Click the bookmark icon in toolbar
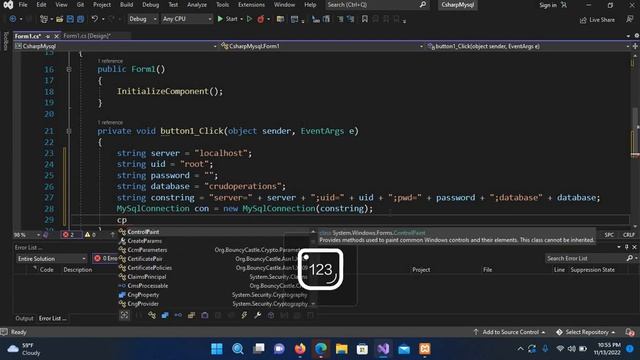The width and height of the screenshot is (640, 360). tap(364, 19)
